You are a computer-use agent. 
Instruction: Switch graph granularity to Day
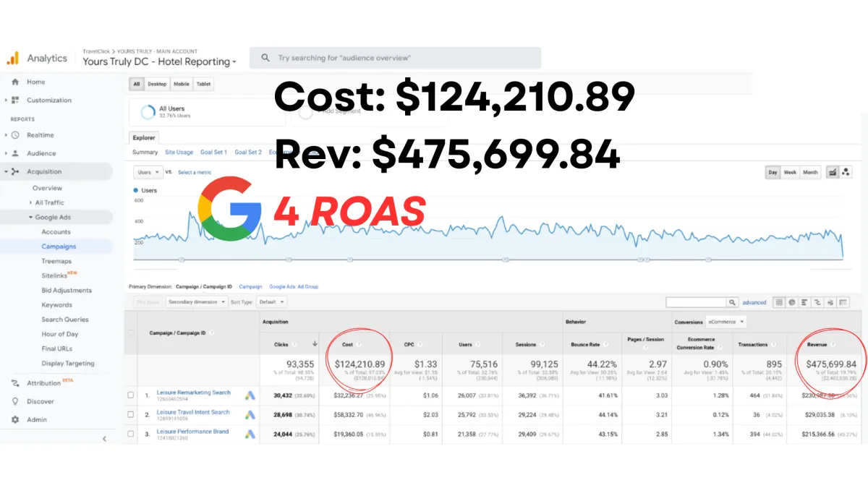pos(773,172)
